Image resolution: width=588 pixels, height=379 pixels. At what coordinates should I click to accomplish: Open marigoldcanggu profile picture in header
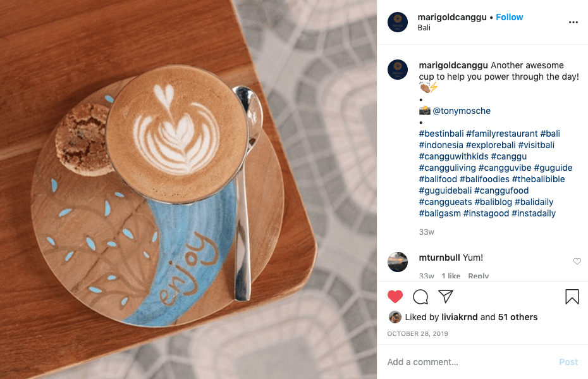[x=398, y=22]
